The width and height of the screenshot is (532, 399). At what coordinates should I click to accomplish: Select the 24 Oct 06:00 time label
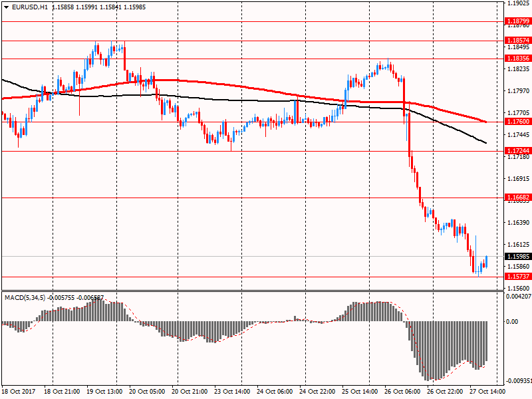coord(275,391)
